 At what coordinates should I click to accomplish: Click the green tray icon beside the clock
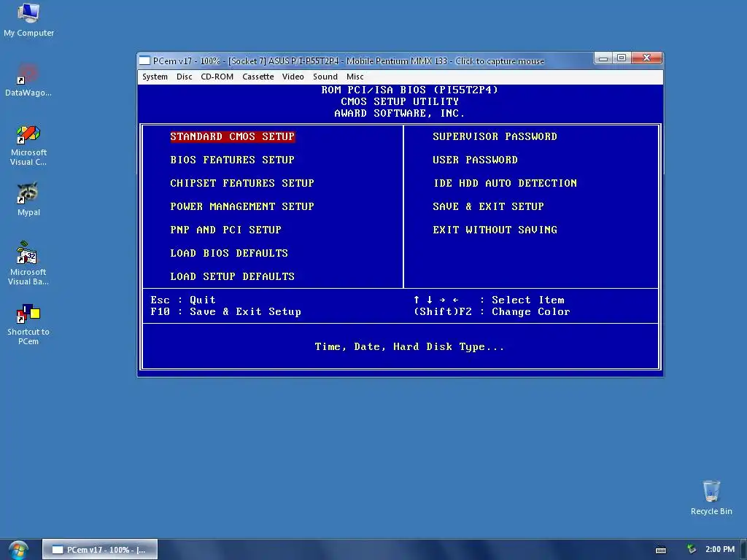tap(692, 549)
